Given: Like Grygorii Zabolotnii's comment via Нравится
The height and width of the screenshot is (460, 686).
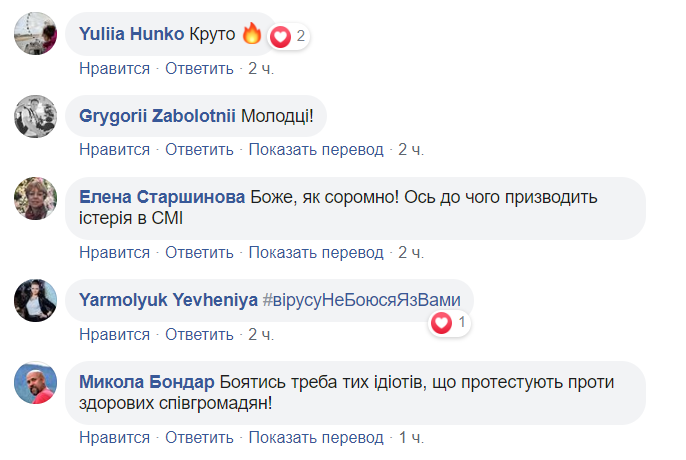Looking at the screenshot, I should 114,149.
